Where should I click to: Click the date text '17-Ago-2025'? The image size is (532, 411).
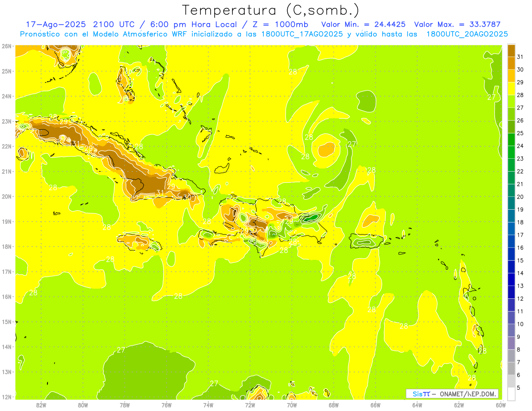point(56,24)
